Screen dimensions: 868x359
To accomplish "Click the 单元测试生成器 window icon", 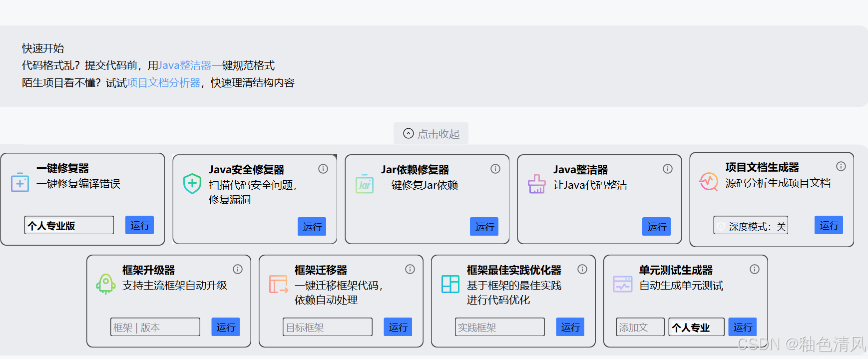I will [x=623, y=284].
